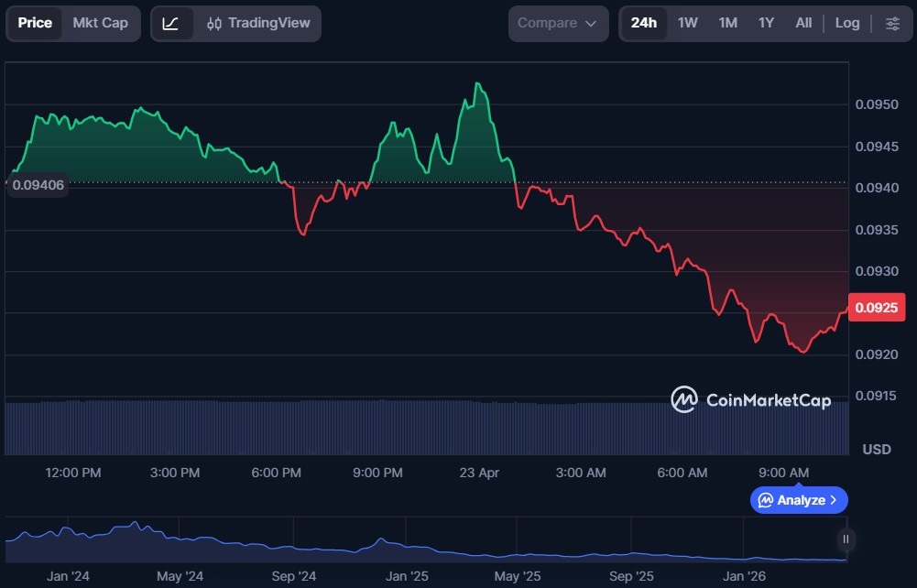Click the CoinMarketCap watermark logo
The width and height of the screenshot is (917, 588).
(750, 399)
